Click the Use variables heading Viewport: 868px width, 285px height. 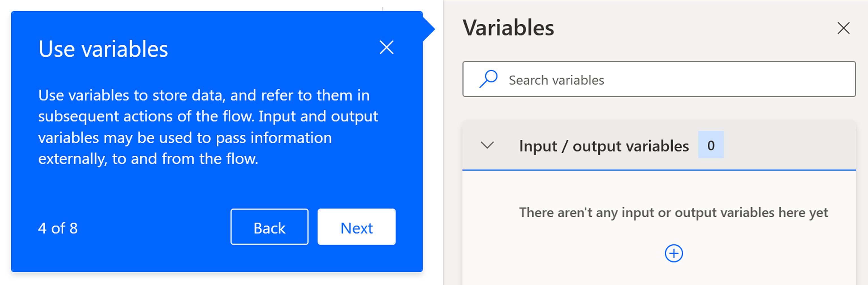[x=103, y=49]
